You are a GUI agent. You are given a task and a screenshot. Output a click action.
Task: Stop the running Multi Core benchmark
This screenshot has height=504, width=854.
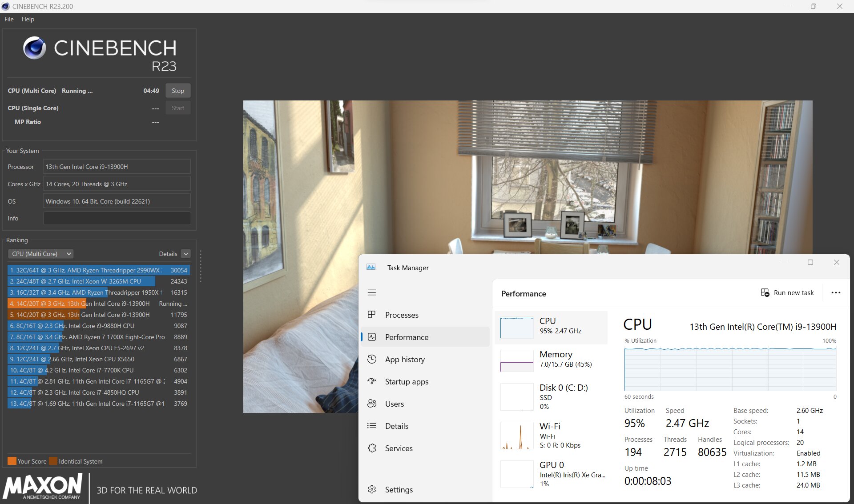pyautogui.click(x=178, y=91)
